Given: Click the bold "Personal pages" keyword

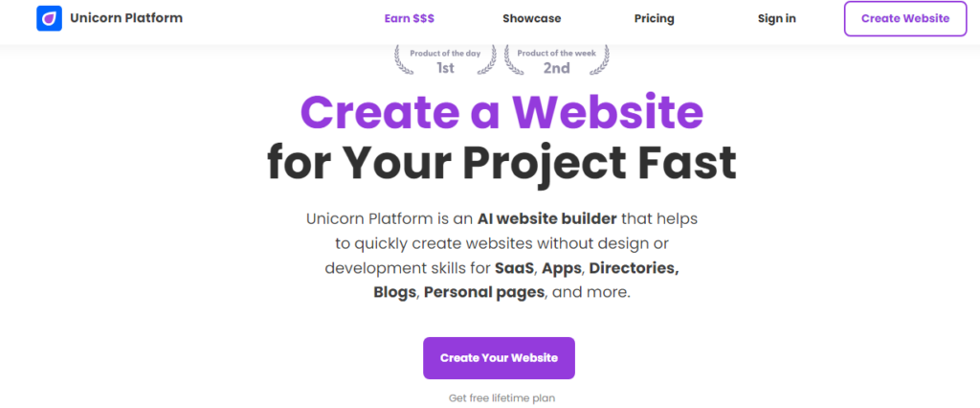Looking at the screenshot, I should click(484, 292).
